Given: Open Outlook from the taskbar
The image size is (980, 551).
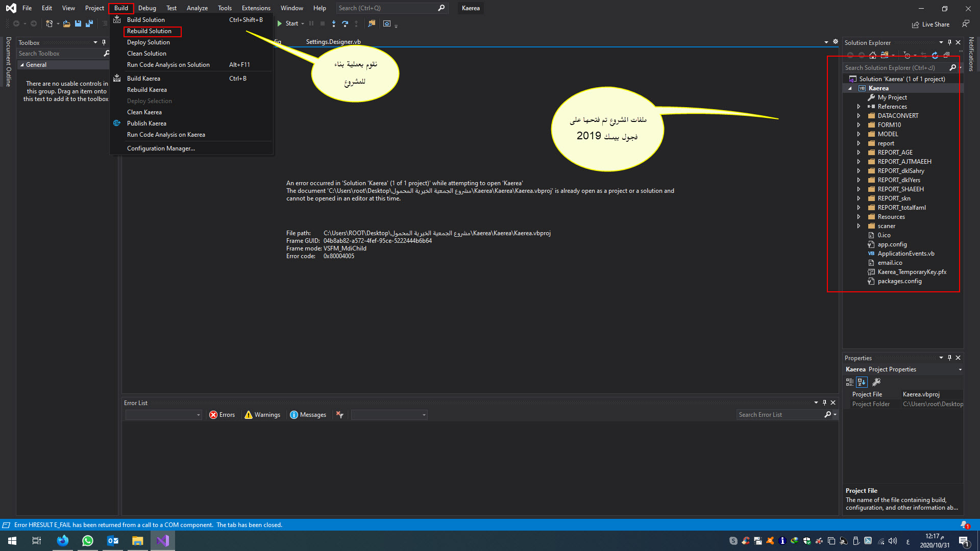Looking at the screenshot, I should (113, 541).
